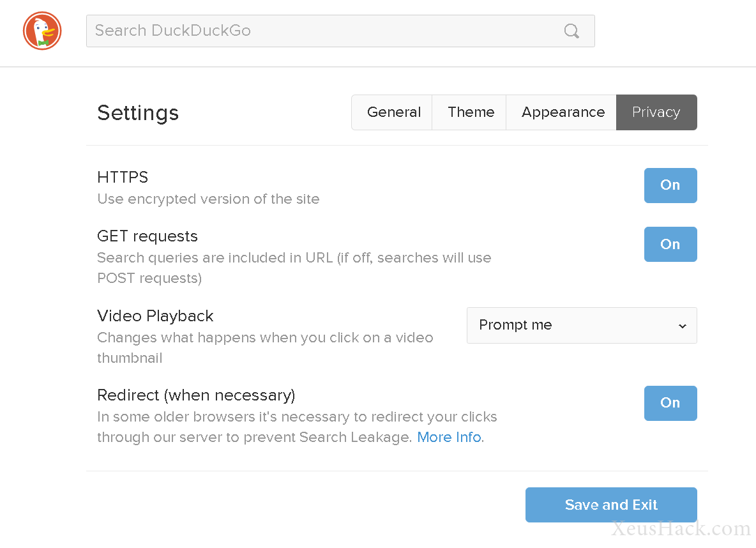The image size is (756, 548).
Task: Click the Save and Exit button
Action: click(x=611, y=505)
